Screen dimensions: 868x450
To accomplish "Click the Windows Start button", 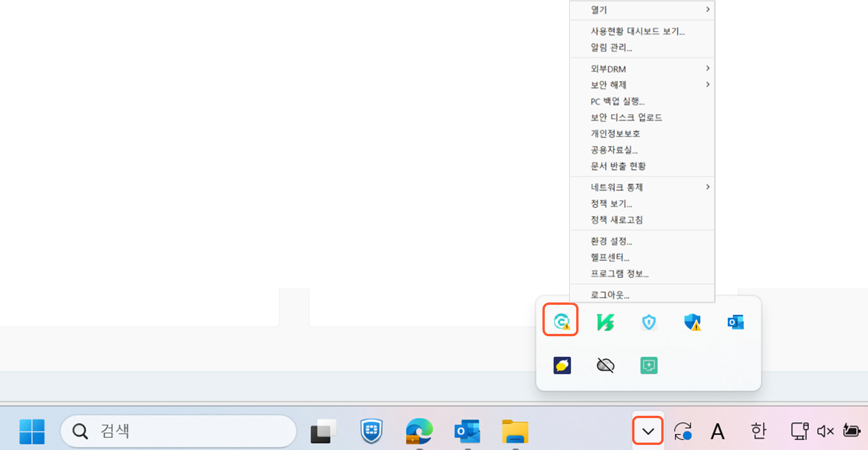I will point(32,431).
